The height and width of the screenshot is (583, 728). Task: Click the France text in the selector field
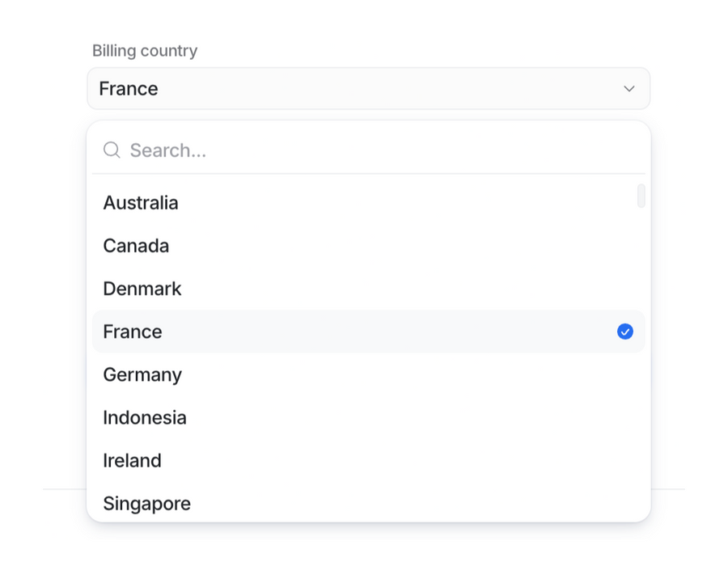pos(128,88)
